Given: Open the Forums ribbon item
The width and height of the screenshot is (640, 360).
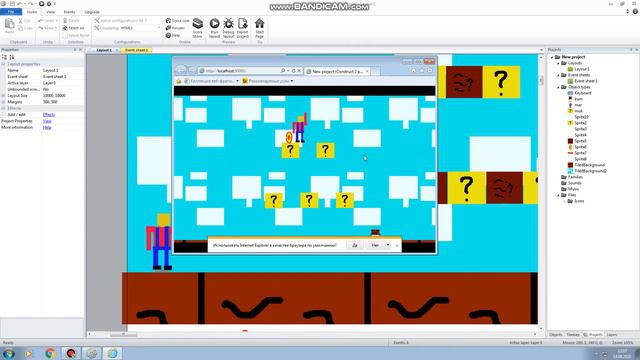Looking at the screenshot, I should [x=175, y=28].
